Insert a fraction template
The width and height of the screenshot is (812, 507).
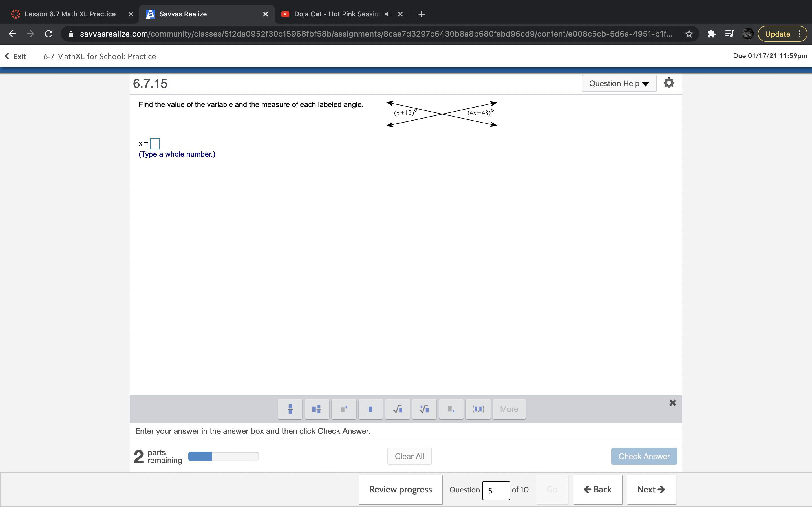[x=290, y=409]
